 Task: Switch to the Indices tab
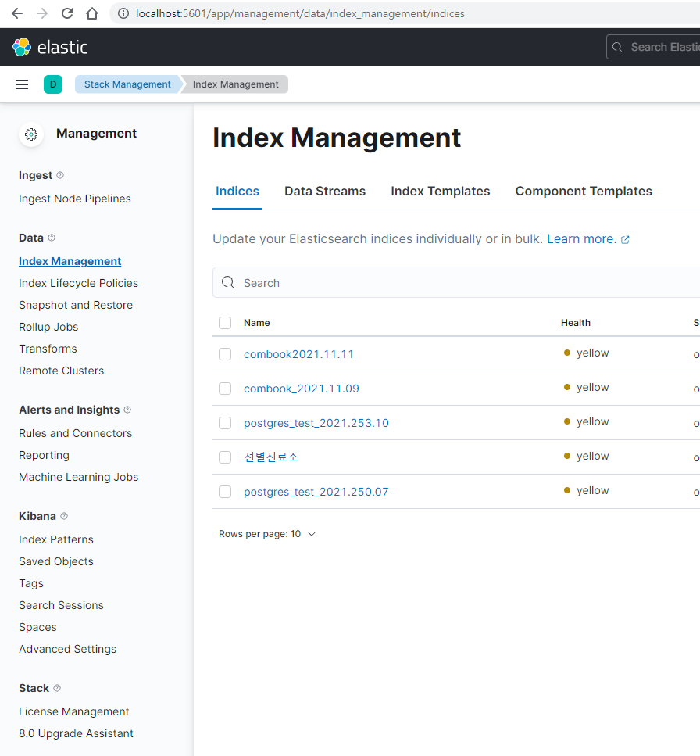(x=237, y=192)
